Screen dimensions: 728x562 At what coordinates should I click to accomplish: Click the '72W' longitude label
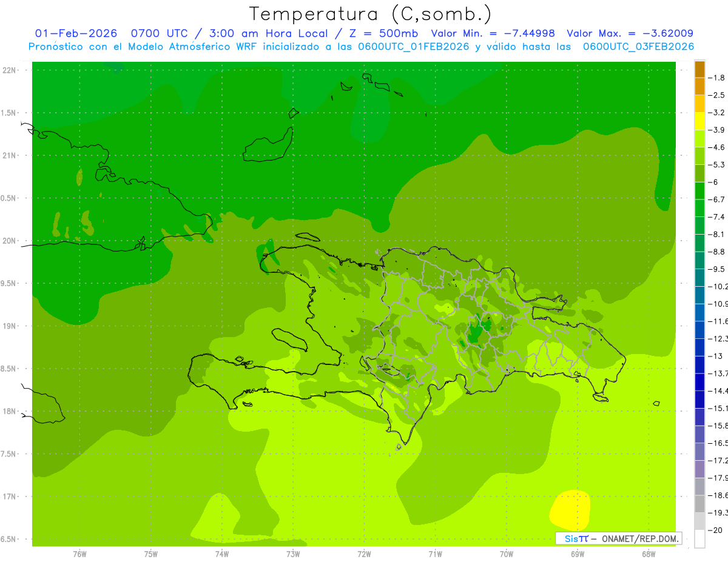coord(364,554)
